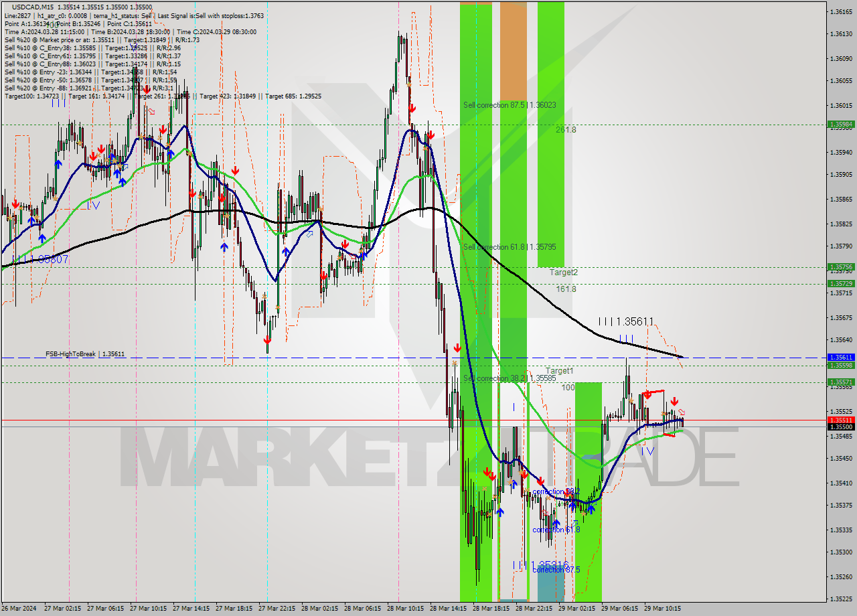Click the 28 Mar 10:15 time label
The image size is (857, 616).
click(406, 609)
